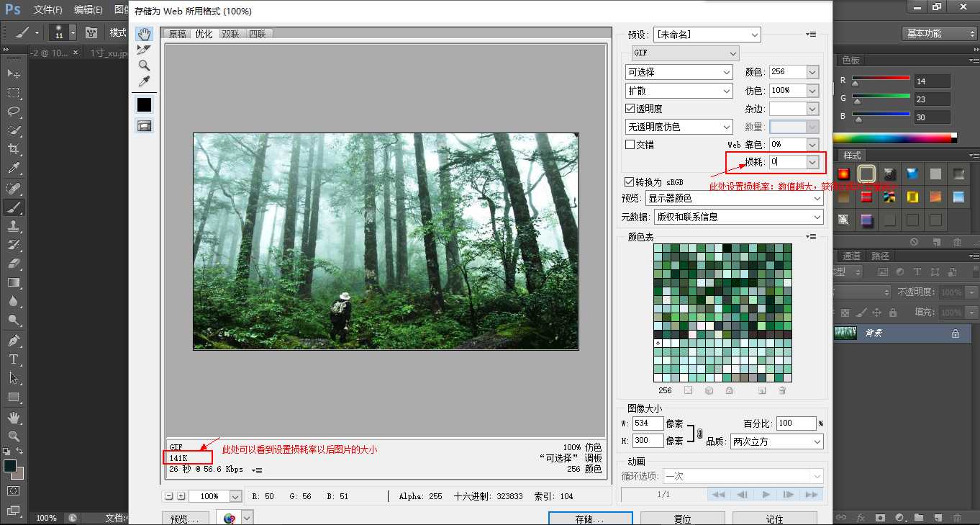Open the optimize panel flyout menu icon
The image size is (980, 525).
(x=812, y=35)
